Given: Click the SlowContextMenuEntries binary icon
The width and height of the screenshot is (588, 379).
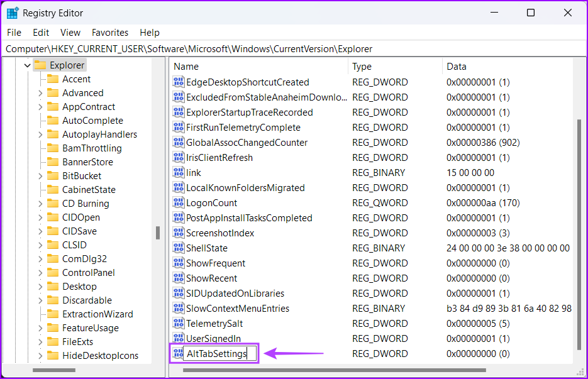Looking at the screenshot, I should (179, 308).
